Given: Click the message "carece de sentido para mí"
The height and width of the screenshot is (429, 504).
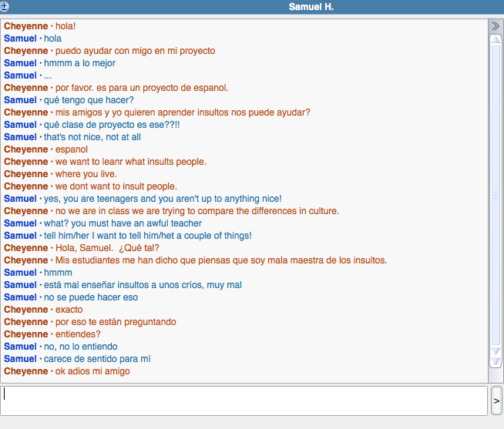Looking at the screenshot, I should [x=97, y=359].
